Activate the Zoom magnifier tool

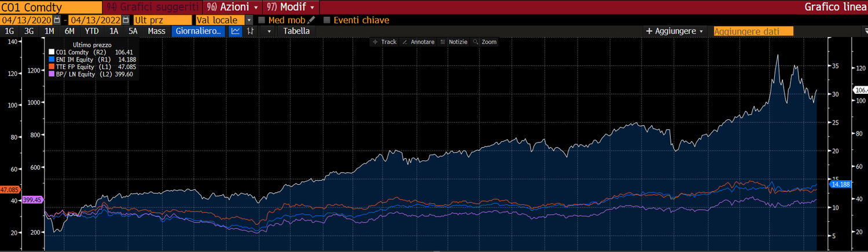pos(485,42)
